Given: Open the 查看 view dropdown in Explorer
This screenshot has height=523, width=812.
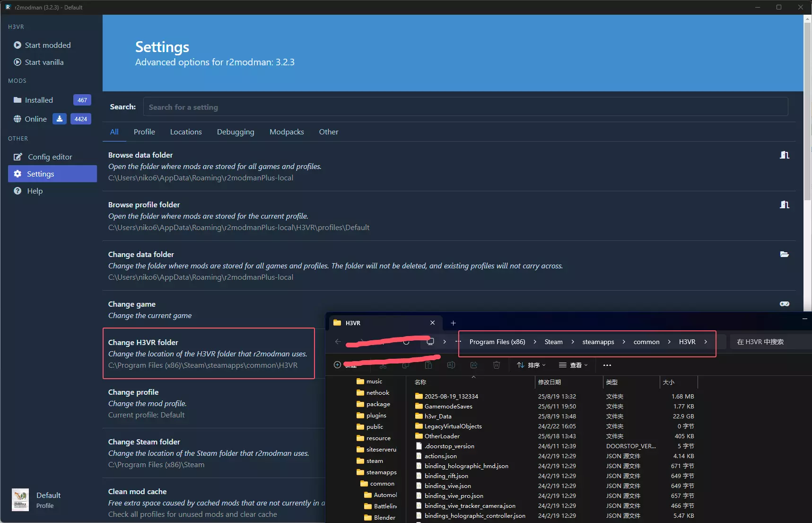Looking at the screenshot, I should (x=573, y=365).
